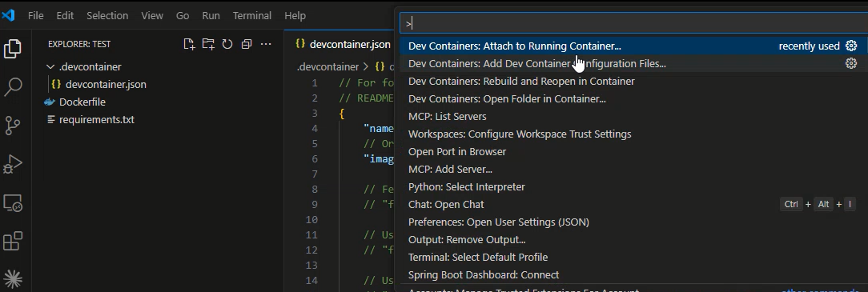The height and width of the screenshot is (292, 868).
Task: Open Extensions view in activity bar
Action: (x=13, y=242)
